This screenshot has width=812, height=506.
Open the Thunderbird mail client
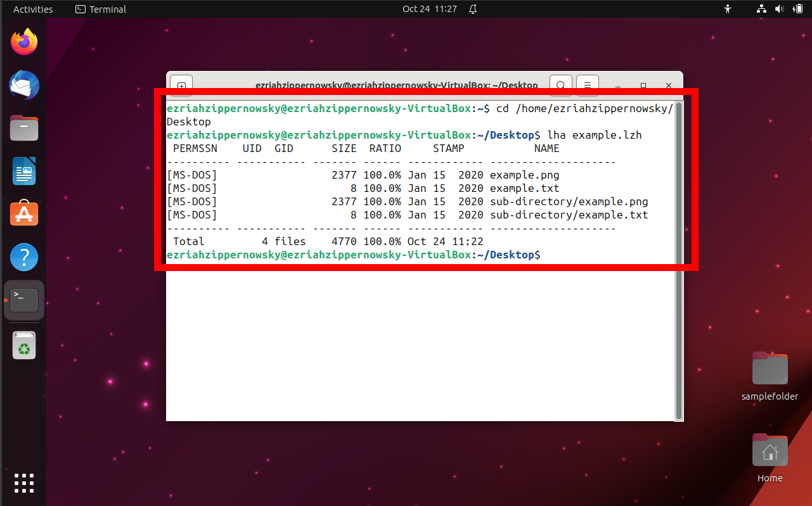click(x=23, y=84)
